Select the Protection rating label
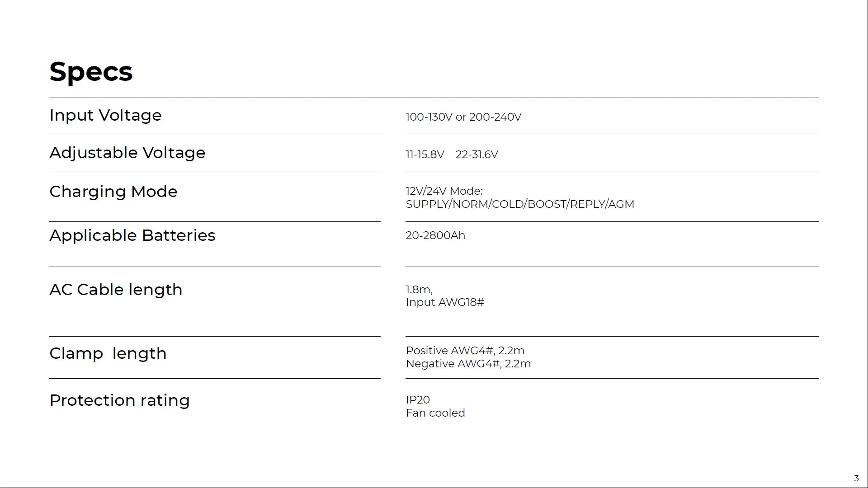Screen dimensions: 868x488 click(119, 400)
